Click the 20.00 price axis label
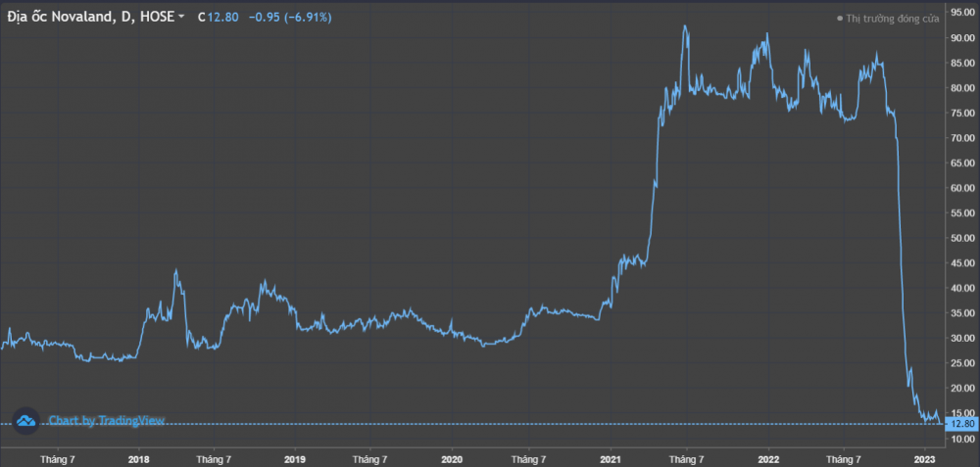 pyautogui.click(x=962, y=388)
